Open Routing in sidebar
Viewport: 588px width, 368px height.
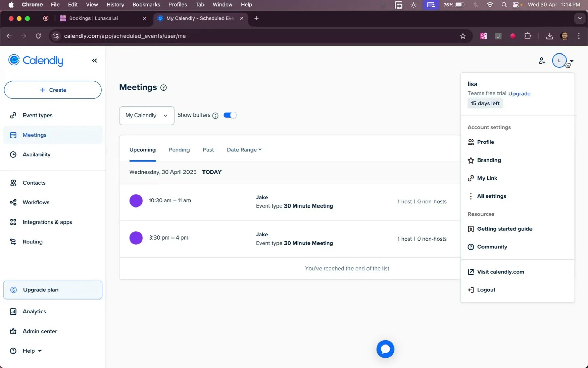click(x=53, y=242)
